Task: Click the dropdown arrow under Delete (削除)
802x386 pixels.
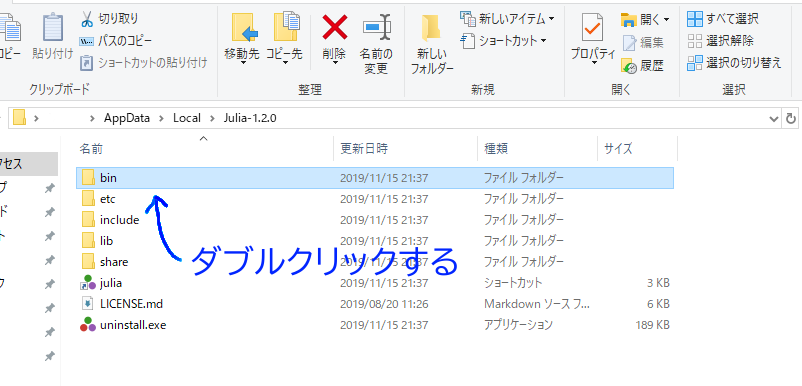Action: click(x=335, y=63)
